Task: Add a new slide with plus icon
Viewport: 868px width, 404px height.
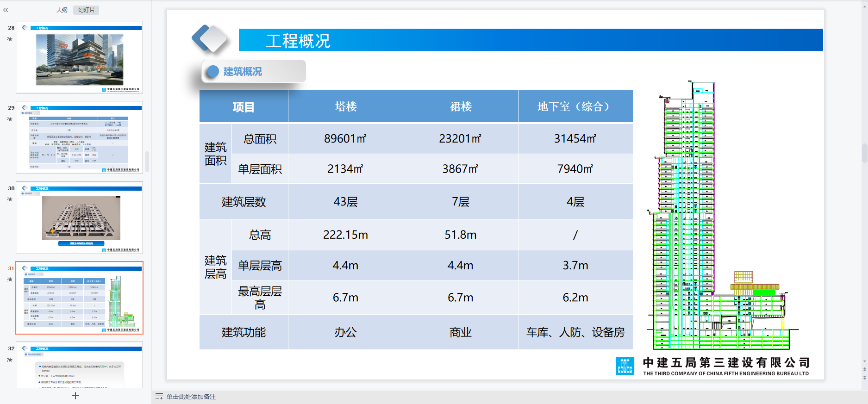Action: pos(75,396)
